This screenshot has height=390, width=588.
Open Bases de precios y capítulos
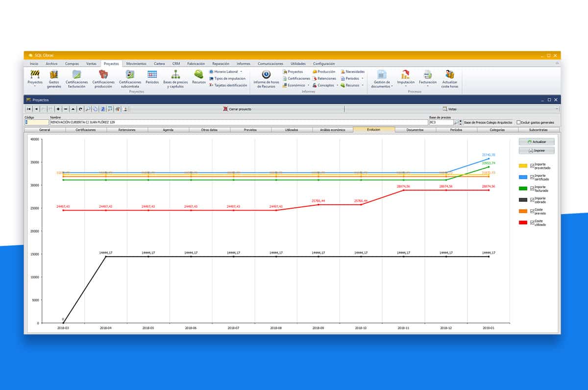tap(175, 75)
